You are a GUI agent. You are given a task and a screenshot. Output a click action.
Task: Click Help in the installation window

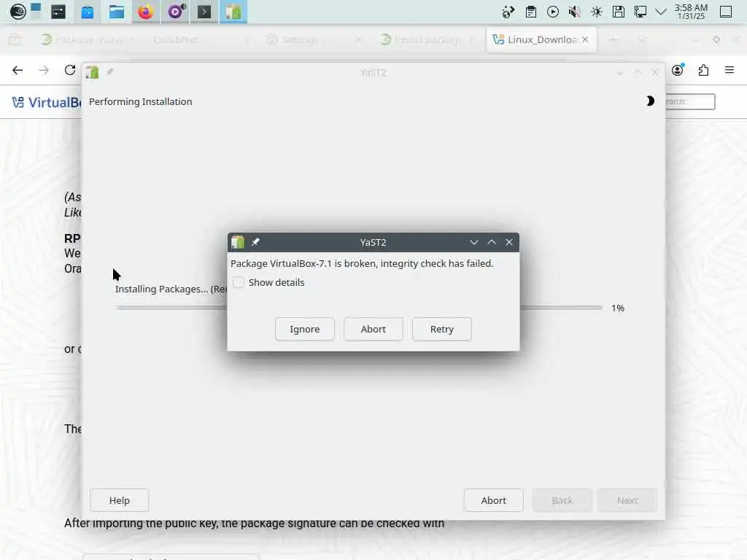pos(120,500)
